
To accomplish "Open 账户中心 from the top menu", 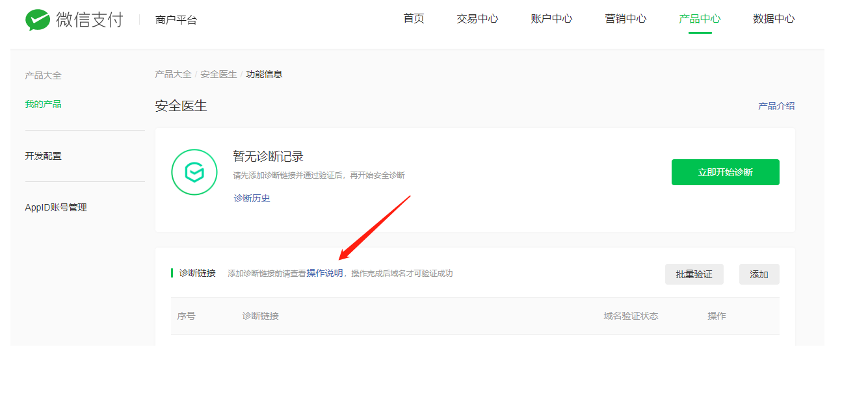I will coord(551,19).
